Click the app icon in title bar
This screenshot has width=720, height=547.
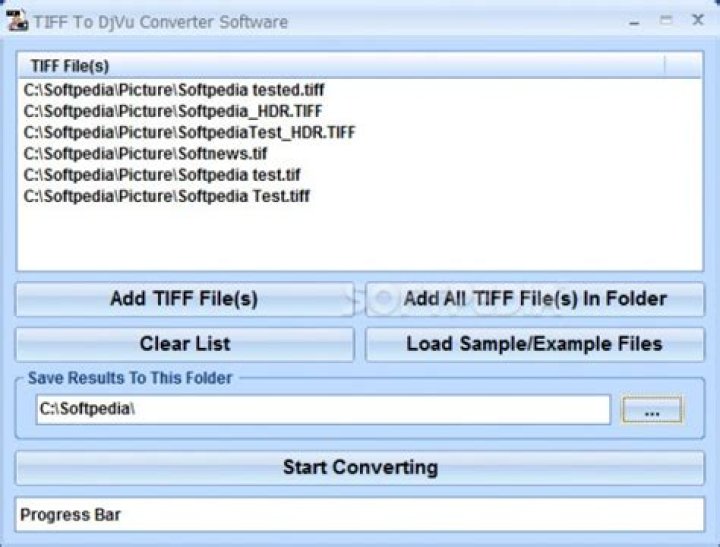click(17, 21)
